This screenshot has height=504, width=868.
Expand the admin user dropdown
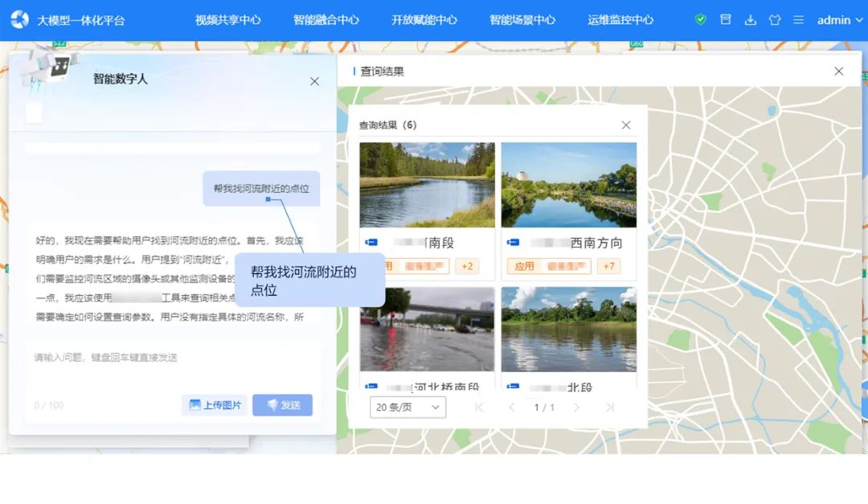[x=839, y=20]
